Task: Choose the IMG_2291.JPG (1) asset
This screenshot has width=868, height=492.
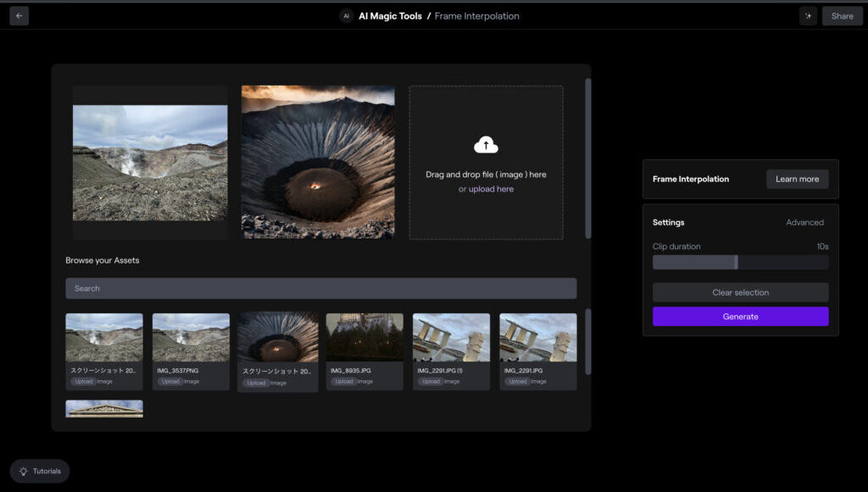Action: click(x=451, y=338)
